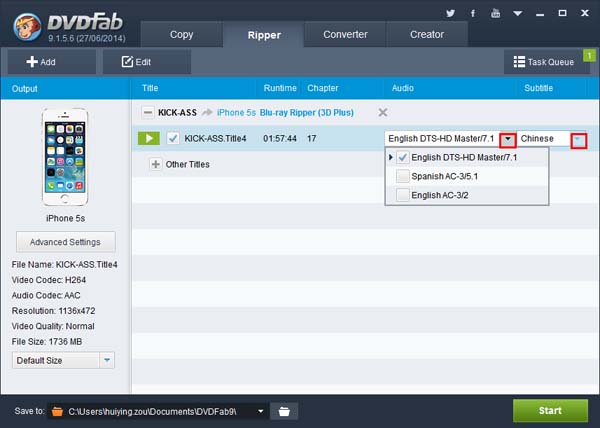600x428 pixels.
Task: Click the Edit button
Action: click(x=147, y=62)
